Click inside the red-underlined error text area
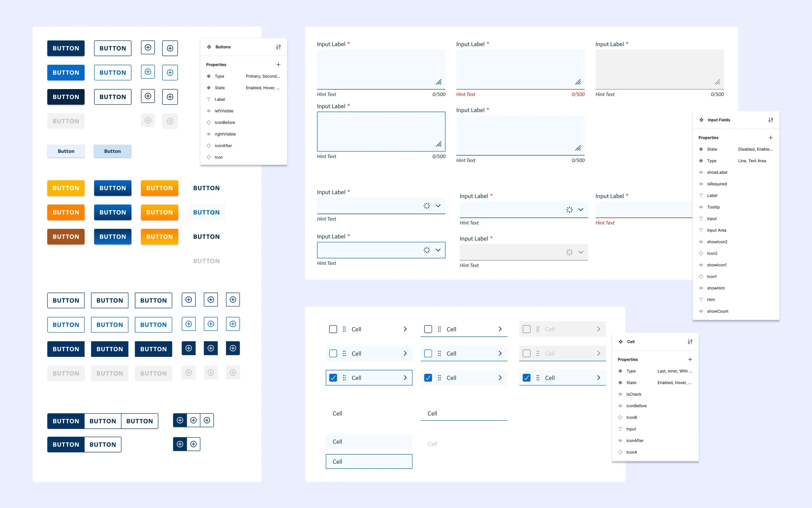This screenshot has width=812, height=508. [x=520, y=69]
